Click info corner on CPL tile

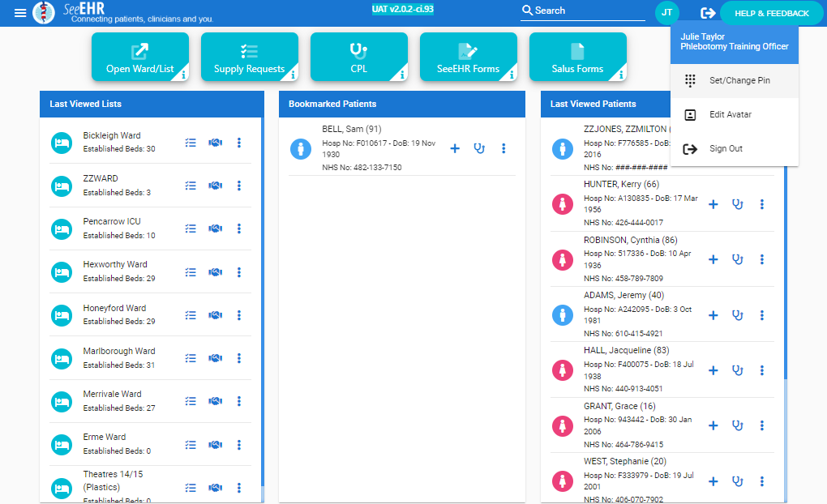401,75
